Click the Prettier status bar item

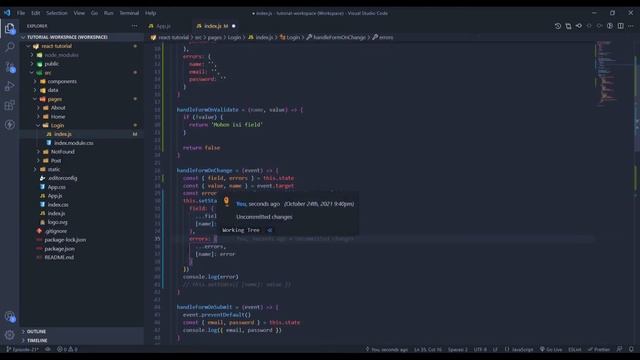click(599, 349)
